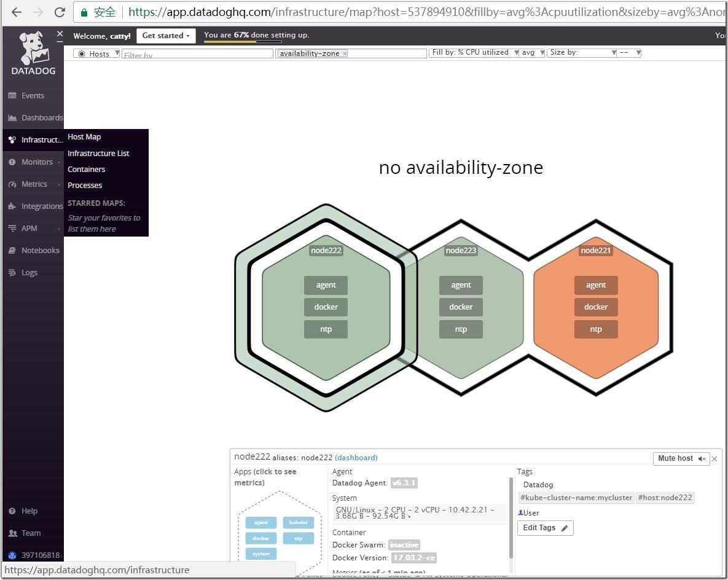Click the docker box in node223
This screenshot has height=580, width=728.
[x=461, y=307]
